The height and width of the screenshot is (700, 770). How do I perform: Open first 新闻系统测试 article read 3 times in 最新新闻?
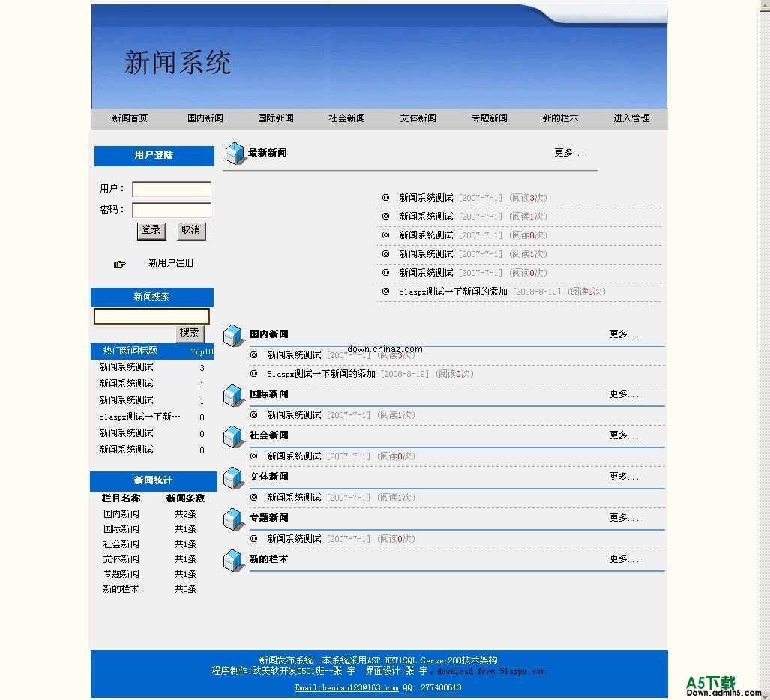426,198
